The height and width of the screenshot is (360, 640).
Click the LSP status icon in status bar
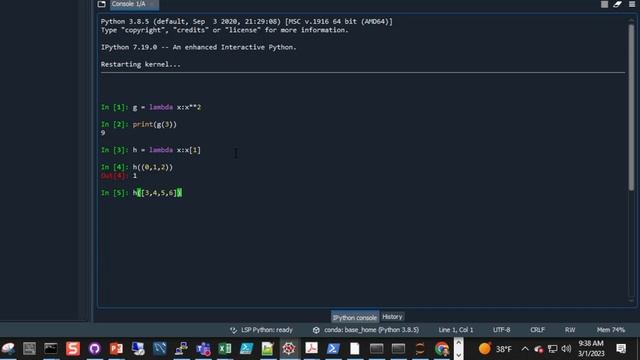[233, 330]
